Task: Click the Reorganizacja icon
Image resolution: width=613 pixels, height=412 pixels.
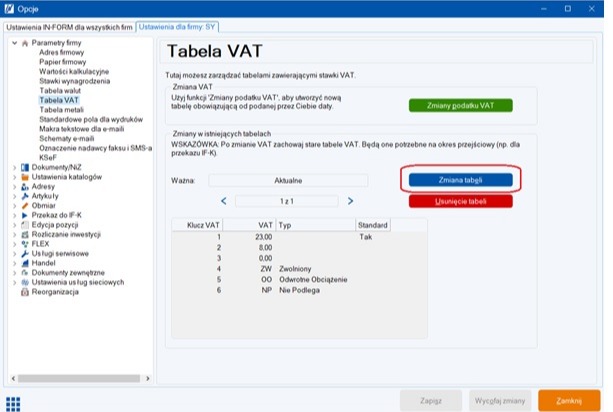Action: (x=25, y=292)
